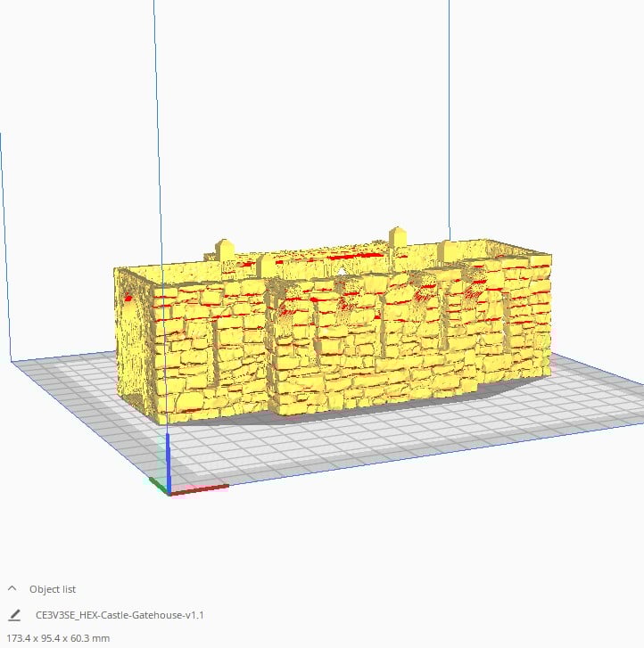This screenshot has height=648, width=644.
Task: Click the Object list label
Action: tap(53, 589)
